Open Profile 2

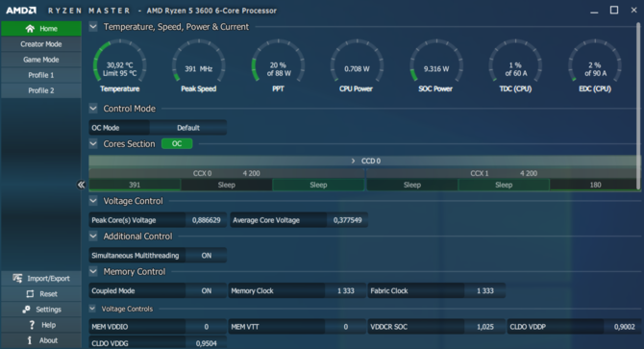tap(41, 90)
